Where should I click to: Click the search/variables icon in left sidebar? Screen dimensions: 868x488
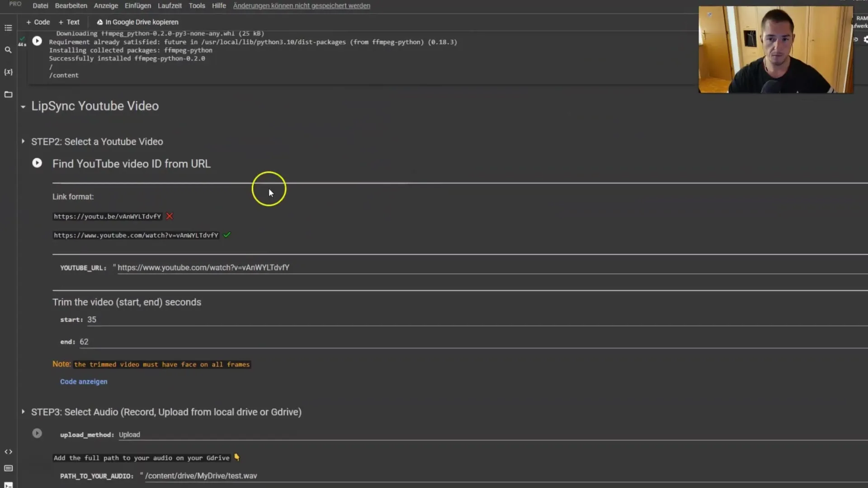(8, 71)
